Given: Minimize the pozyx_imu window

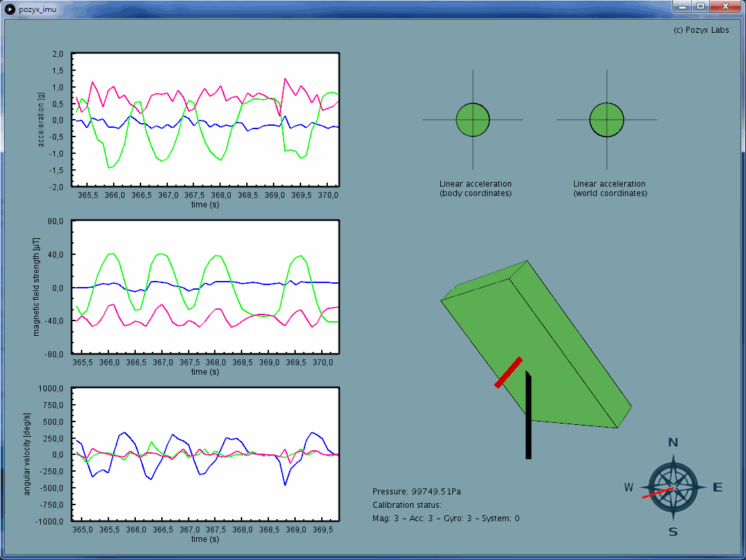Looking at the screenshot, I should point(683,6).
